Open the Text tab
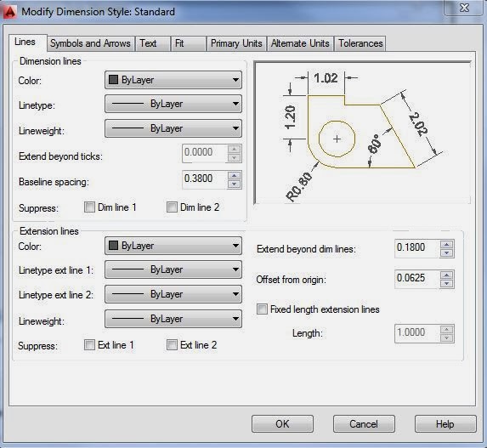This screenshot has height=448, width=487. [x=152, y=43]
